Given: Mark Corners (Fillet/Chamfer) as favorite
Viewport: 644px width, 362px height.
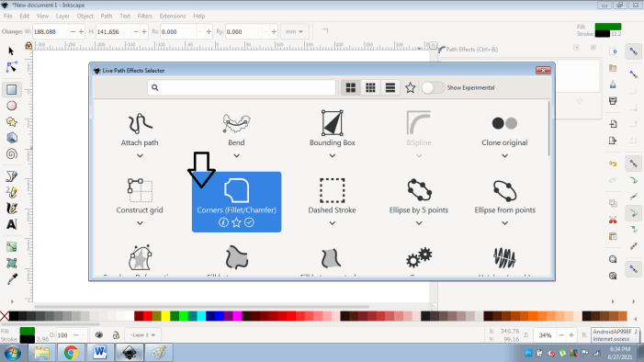Looking at the screenshot, I should pyautogui.click(x=236, y=222).
